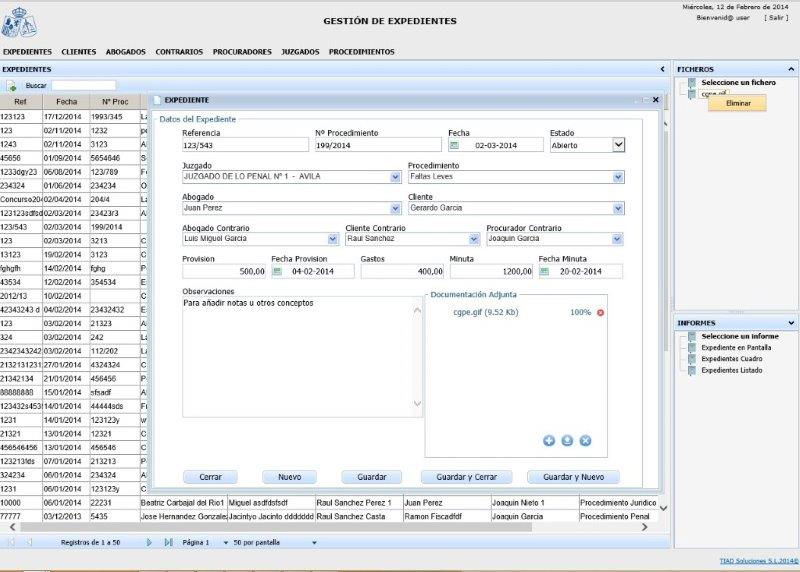Click the upload document icon
The width and height of the screenshot is (800, 572).
[567, 441]
